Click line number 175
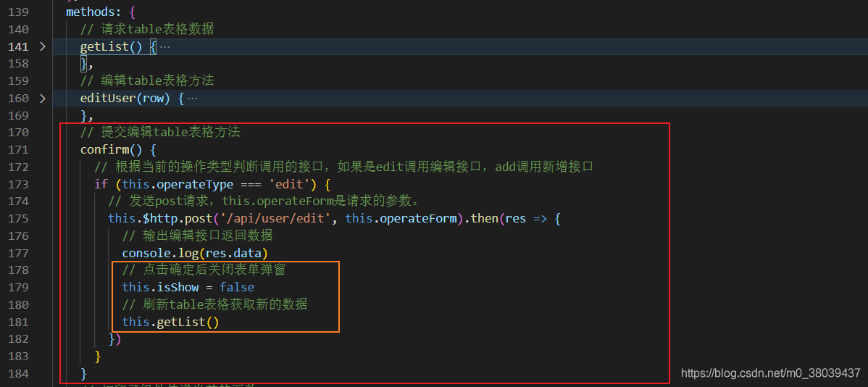This screenshot has height=387, width=868. 19,219
